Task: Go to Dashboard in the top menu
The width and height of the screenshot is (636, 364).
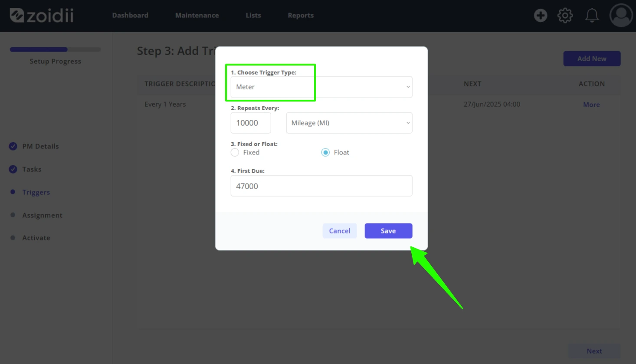Action: pos(130,15)
